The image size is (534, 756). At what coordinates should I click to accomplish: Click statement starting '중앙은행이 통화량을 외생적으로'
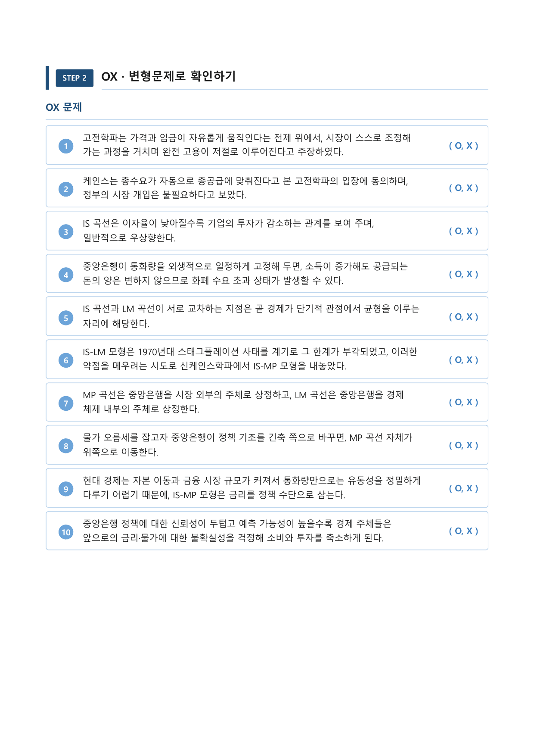pos(245,273)
